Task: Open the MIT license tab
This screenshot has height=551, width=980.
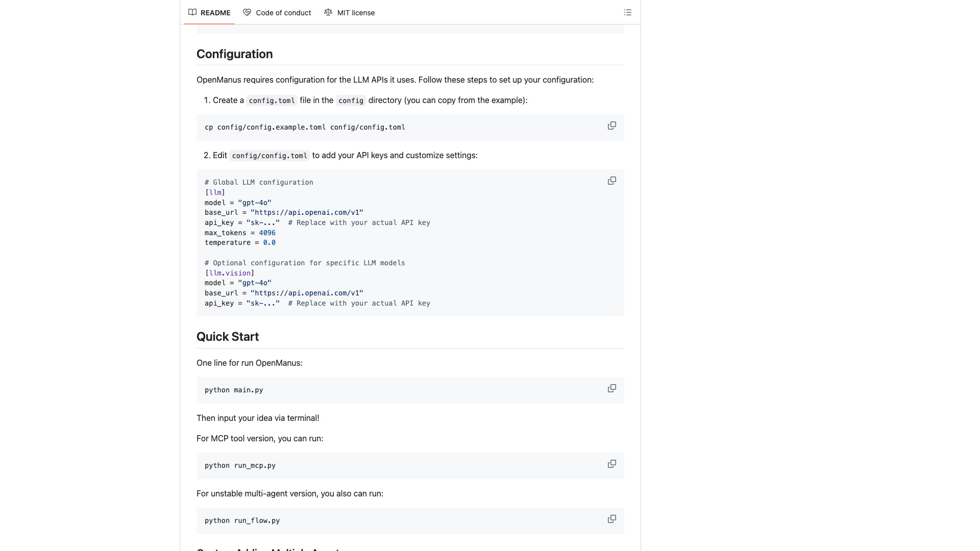Action: pyautogui.click(x=350, y=12)
